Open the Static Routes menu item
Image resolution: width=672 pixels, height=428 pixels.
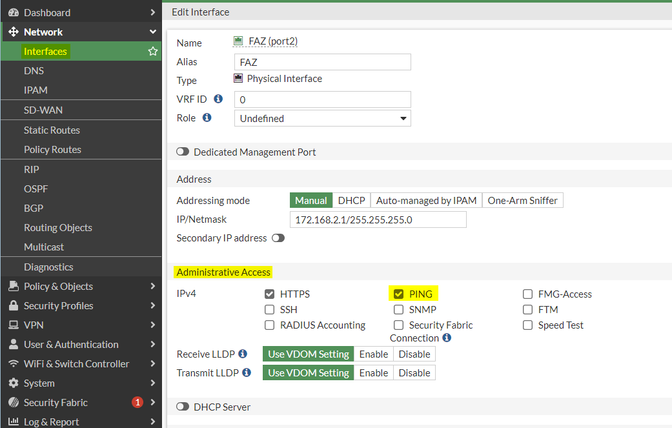click(x=52, y=130)
